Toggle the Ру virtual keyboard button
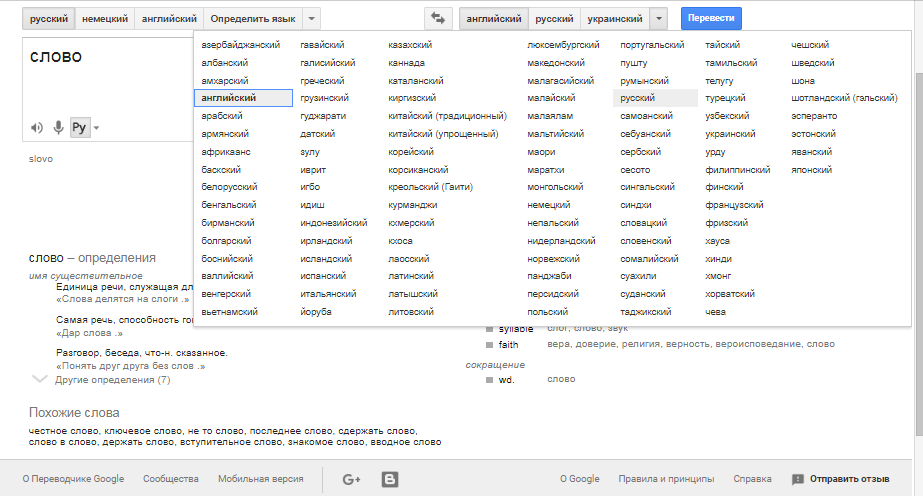This screenshot has height=496, width=923. click(79, 127)
